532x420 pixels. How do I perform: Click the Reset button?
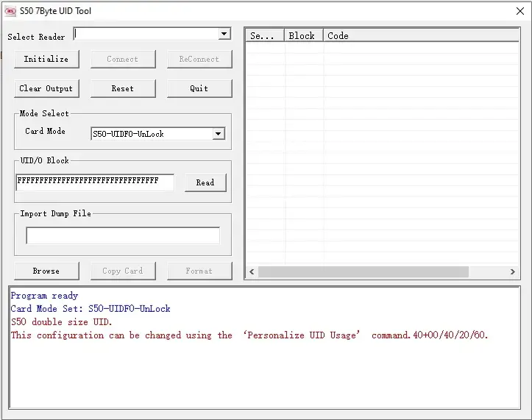coord(123,88)
